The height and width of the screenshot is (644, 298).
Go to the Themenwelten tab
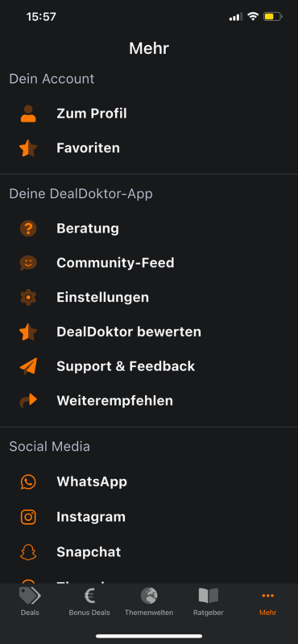[x=149, y=601]
